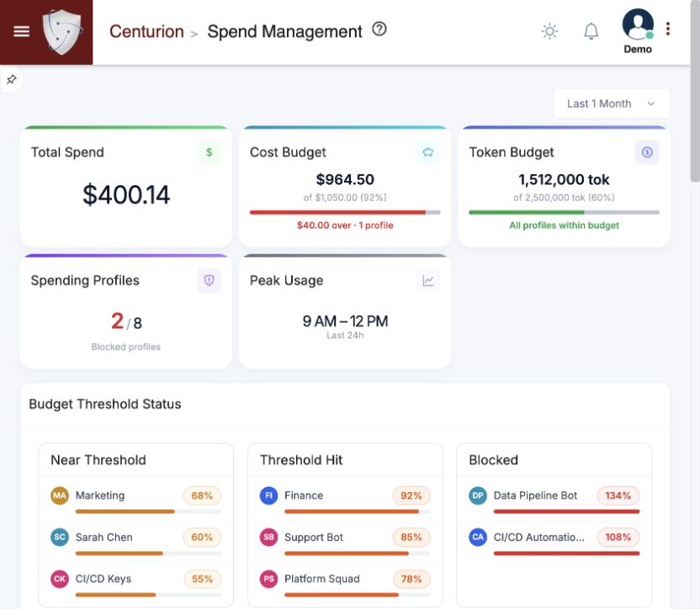The height and width of the screenshot is (609, 700).
Task: Open the hamburger navigation menu
Action: pos(21,31)
